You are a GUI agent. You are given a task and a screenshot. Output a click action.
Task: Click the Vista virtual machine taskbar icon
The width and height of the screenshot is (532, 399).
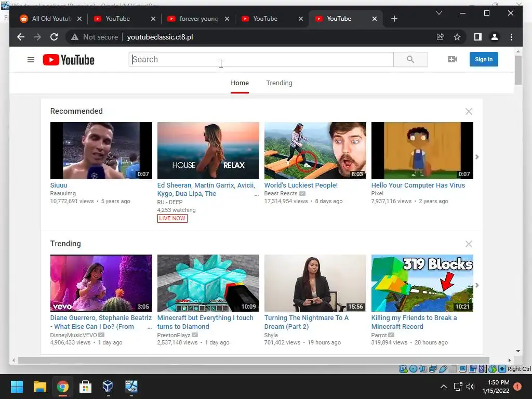131,387
